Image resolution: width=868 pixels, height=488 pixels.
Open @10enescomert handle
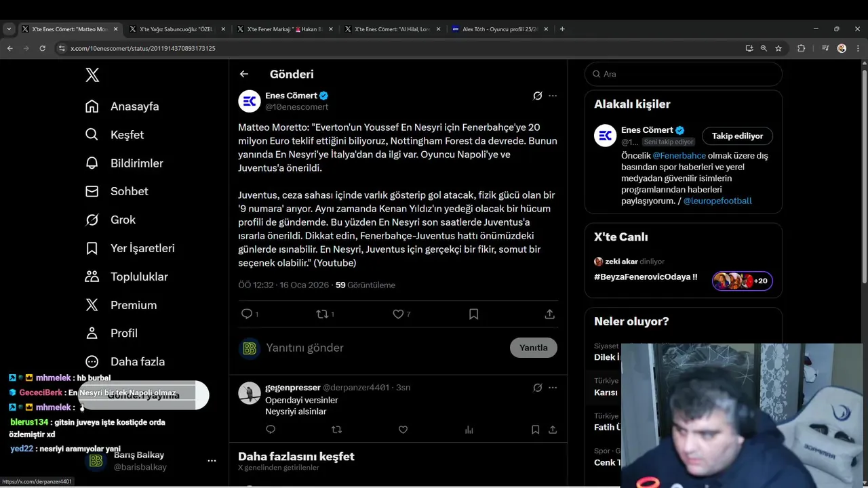pos(296,107)
